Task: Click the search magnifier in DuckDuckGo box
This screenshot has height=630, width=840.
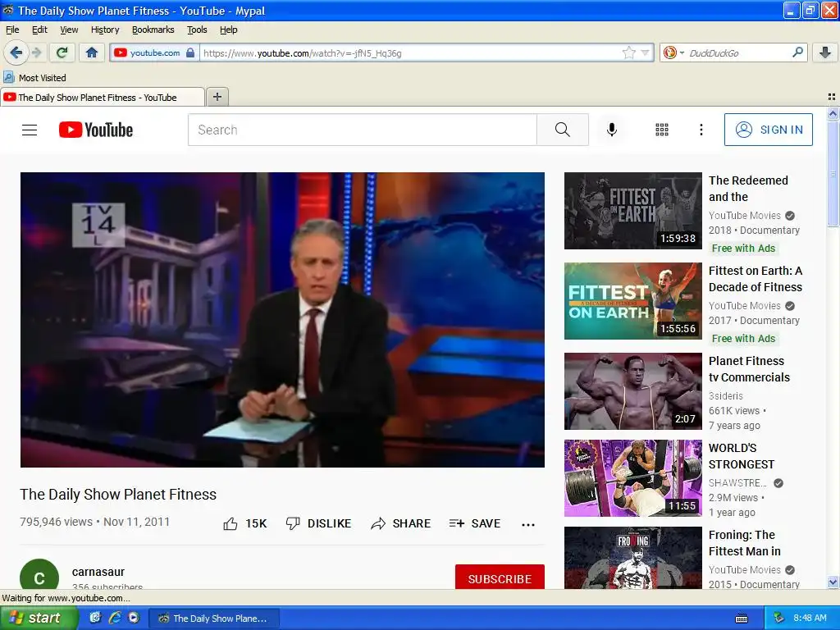Action: coord(797,52)
